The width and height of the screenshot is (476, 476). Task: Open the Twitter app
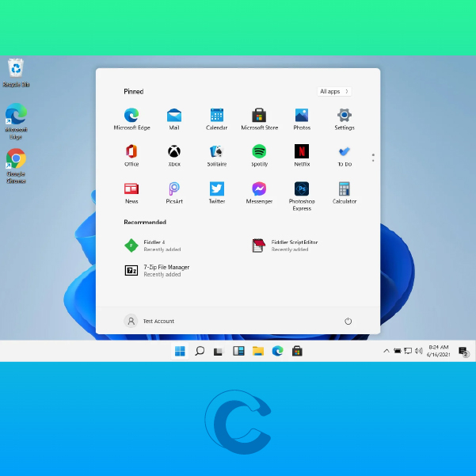point(217,192)
